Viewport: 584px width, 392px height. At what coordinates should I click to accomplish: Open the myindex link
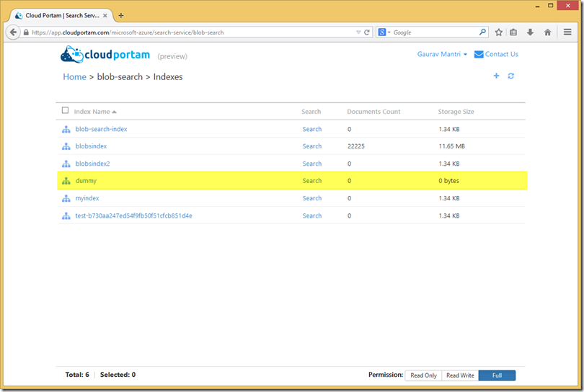[x=87, y=198]
